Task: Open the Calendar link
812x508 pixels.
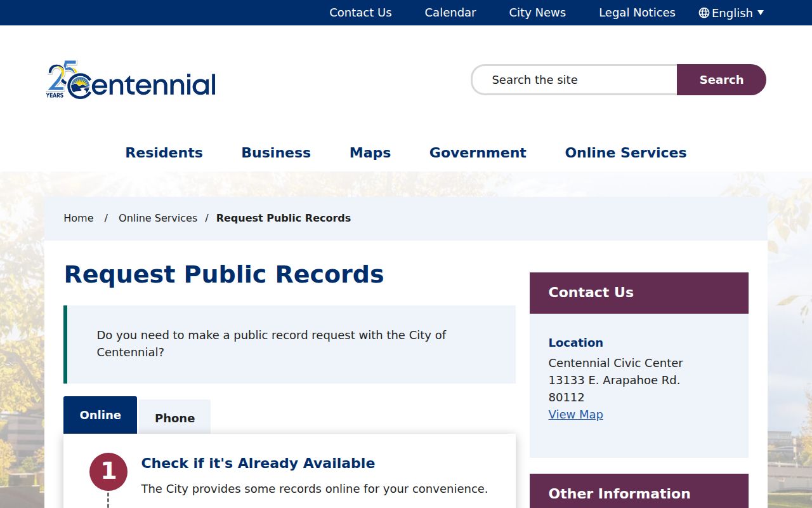Action: tap(450, 13)
